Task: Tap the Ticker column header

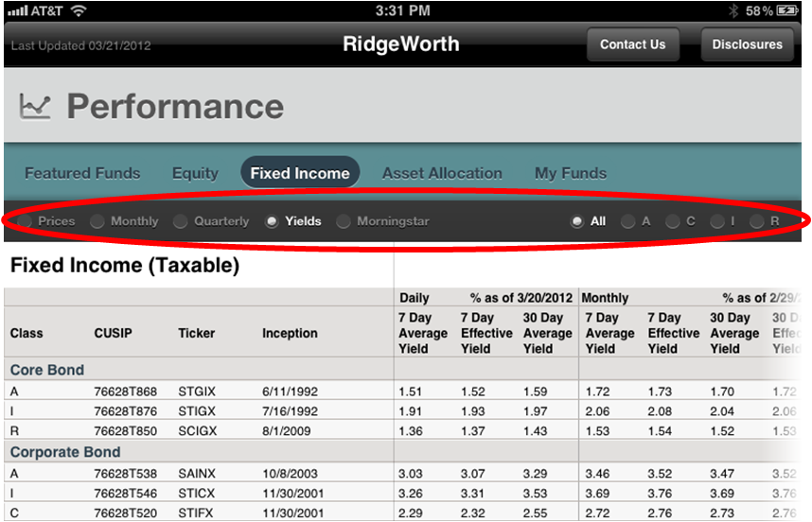Action: pyautogui.click(x=196, y=333)
